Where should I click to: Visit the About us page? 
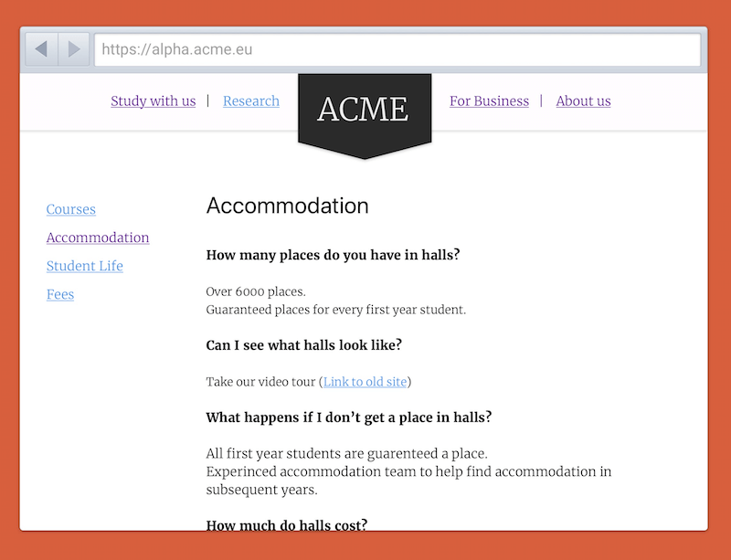click(583, 101)
